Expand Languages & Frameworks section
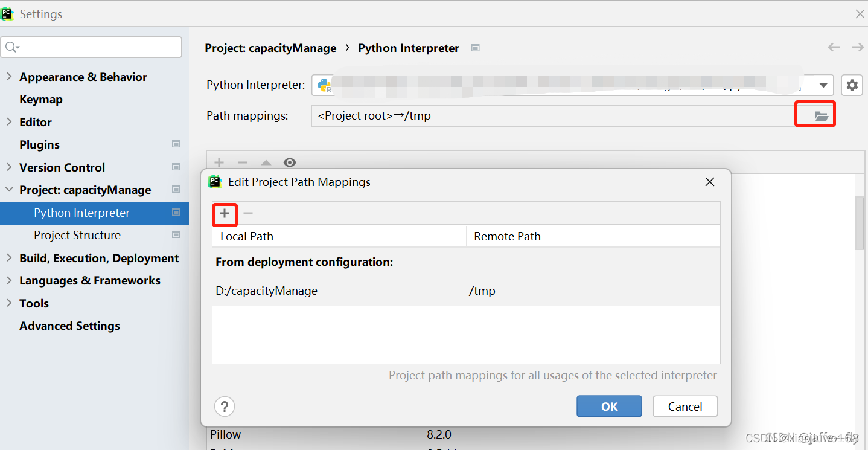 pyautogui.click(x=9, y=280)
